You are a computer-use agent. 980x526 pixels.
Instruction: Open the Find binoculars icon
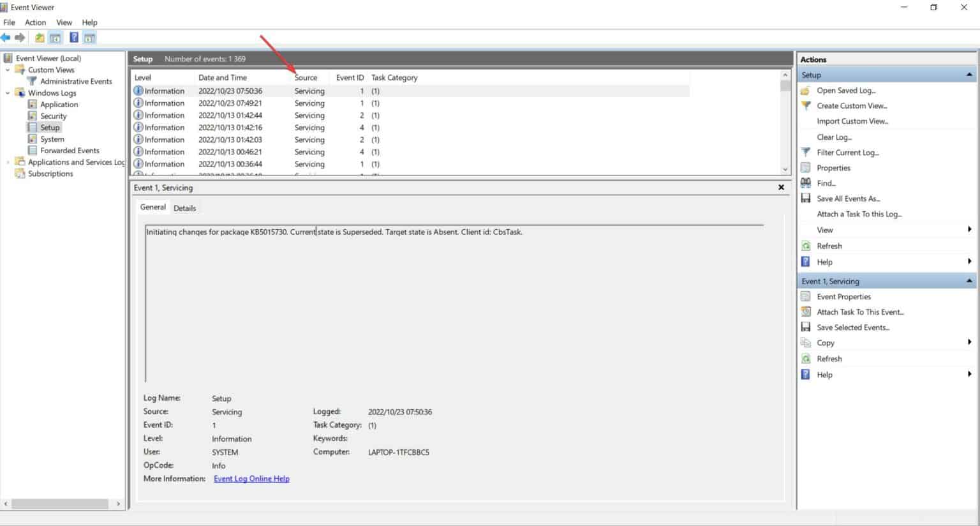click(805, 183)
